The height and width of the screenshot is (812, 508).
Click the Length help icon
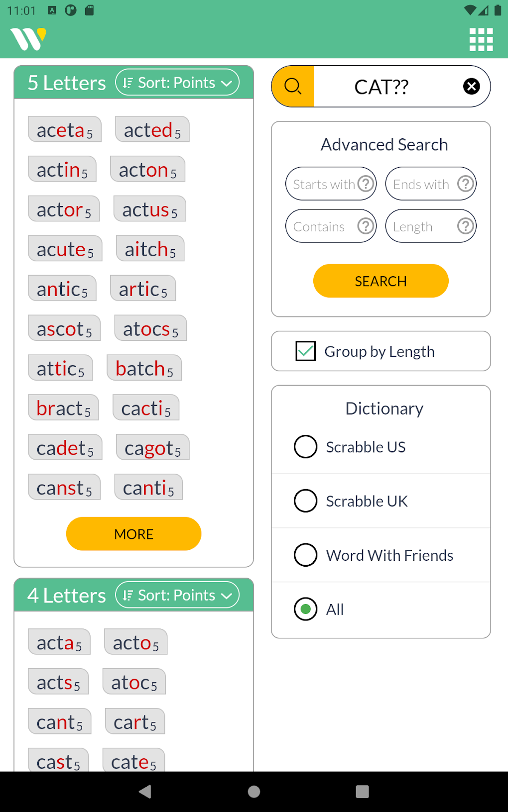click(465, 226)
